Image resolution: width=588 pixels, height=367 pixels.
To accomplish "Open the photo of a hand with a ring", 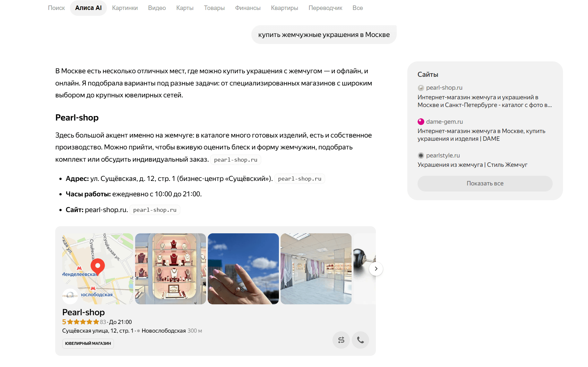I will point(243,269).
